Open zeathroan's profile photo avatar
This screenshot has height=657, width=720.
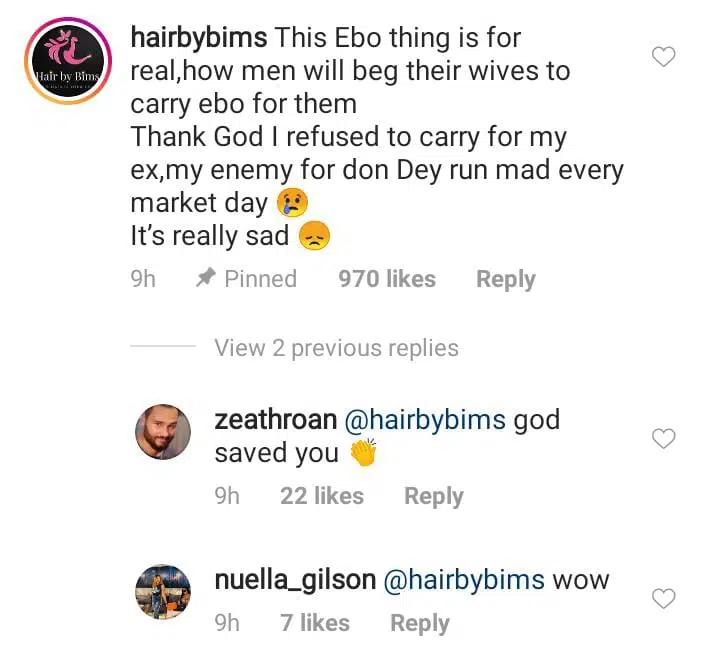[x=162, y=432]
